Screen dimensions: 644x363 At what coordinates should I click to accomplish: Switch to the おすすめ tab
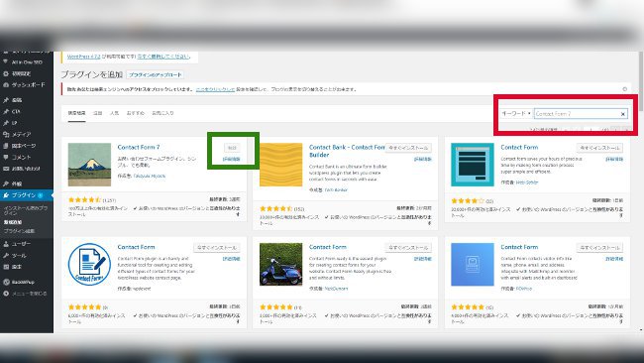(x=135, y=113)
